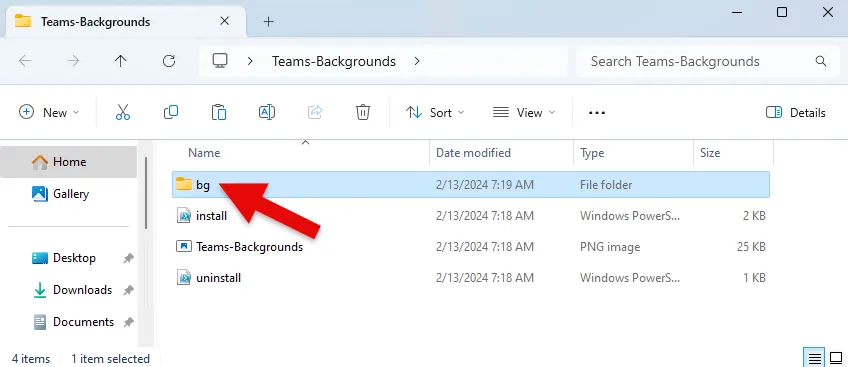Go forward with the right arrow
Image resolution: width=848 pixels, height=367 pixels.
click(73, 61)
